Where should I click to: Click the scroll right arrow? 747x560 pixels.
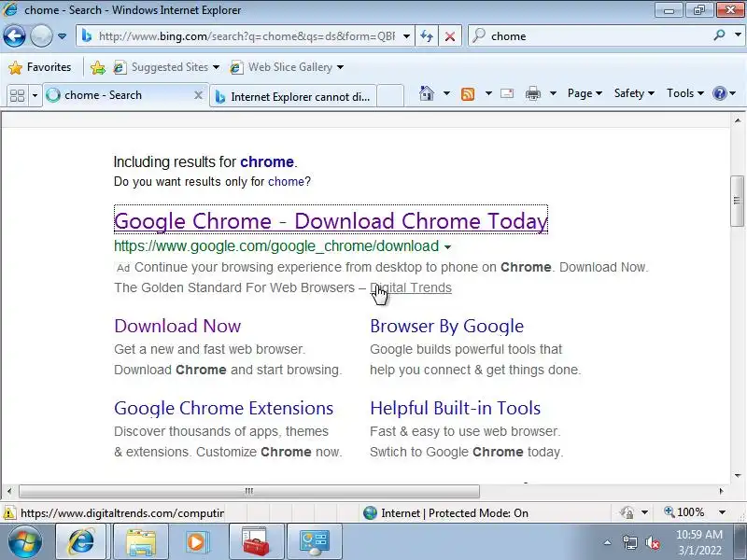pos(721,491)
